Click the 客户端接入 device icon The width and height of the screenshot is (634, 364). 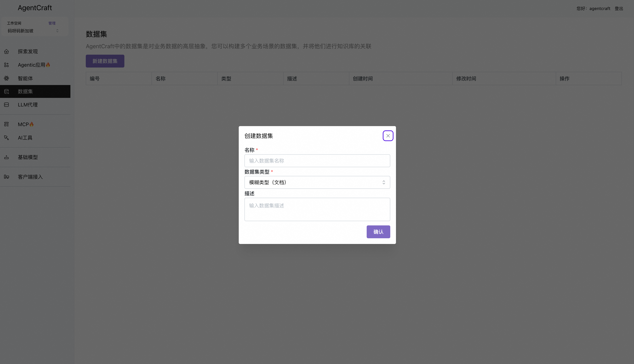pos(6,177)
